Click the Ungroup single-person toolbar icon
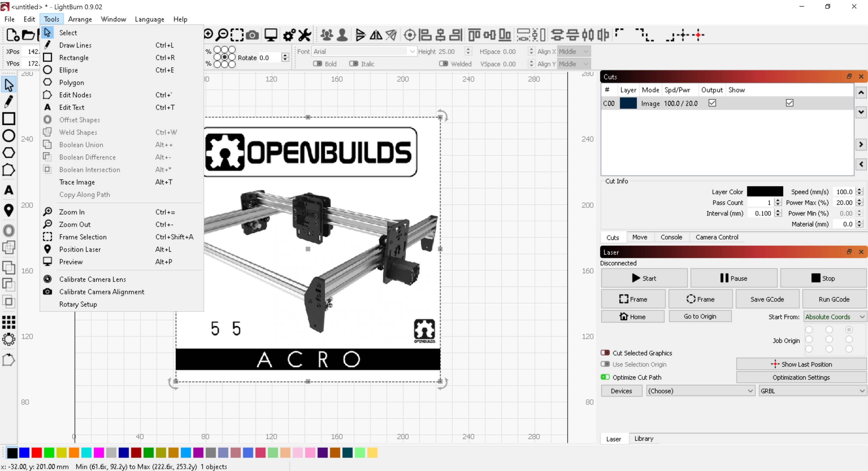Screen dimensions: 868x471 [x=342, y=35]
